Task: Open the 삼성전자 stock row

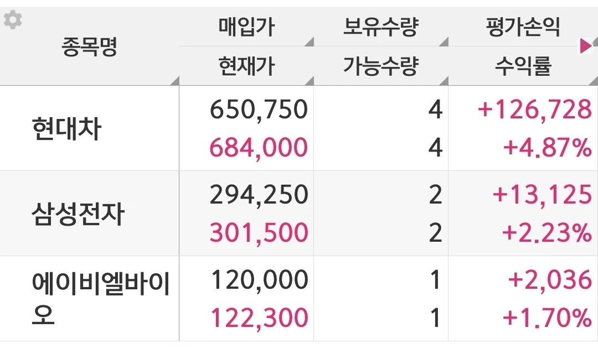Action: (299, 214)
